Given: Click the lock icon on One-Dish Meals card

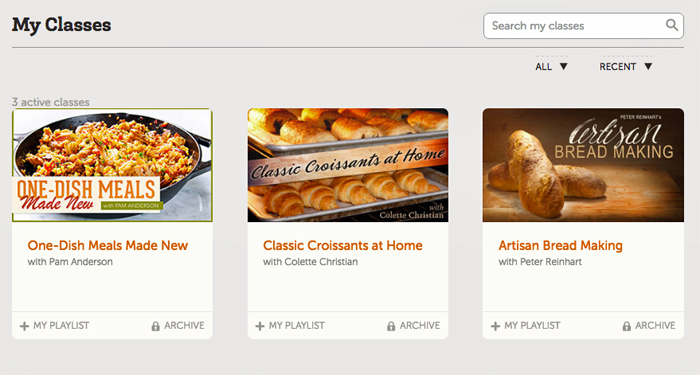Looking at the screenshot, I should click(x=155, y=326).
